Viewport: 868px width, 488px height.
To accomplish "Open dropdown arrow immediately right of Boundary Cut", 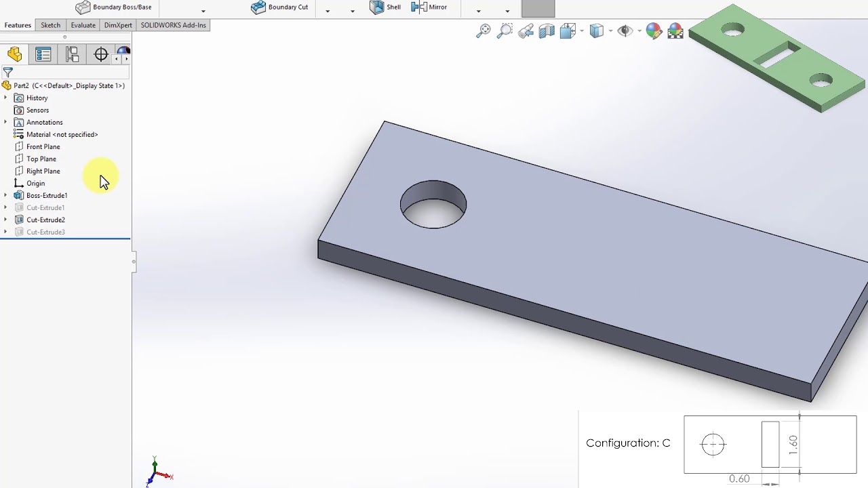I will pos(328,11).
